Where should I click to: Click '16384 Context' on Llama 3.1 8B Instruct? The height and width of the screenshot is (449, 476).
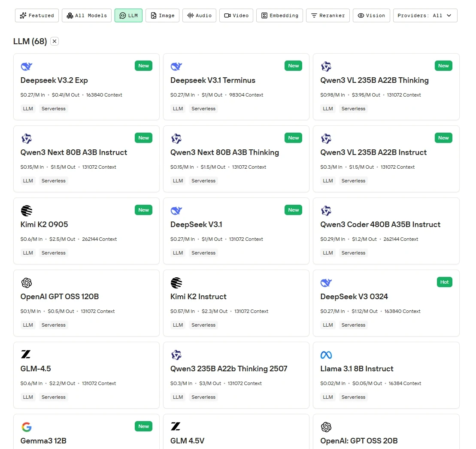click(x=405, y=383)
